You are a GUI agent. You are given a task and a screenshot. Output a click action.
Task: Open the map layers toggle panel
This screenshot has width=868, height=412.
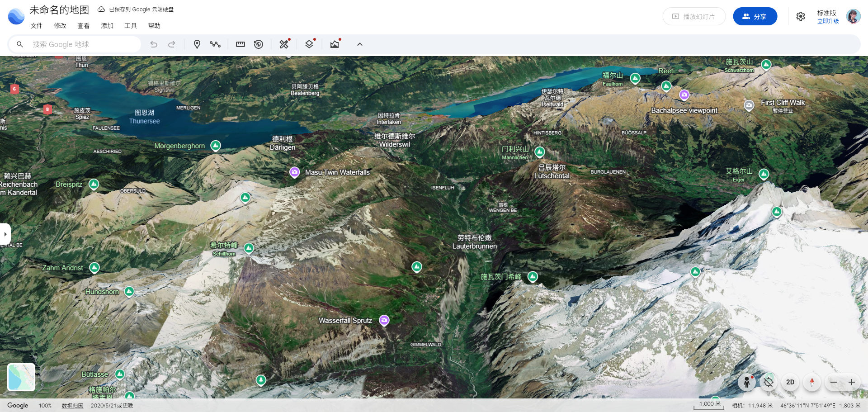[309, 44]
